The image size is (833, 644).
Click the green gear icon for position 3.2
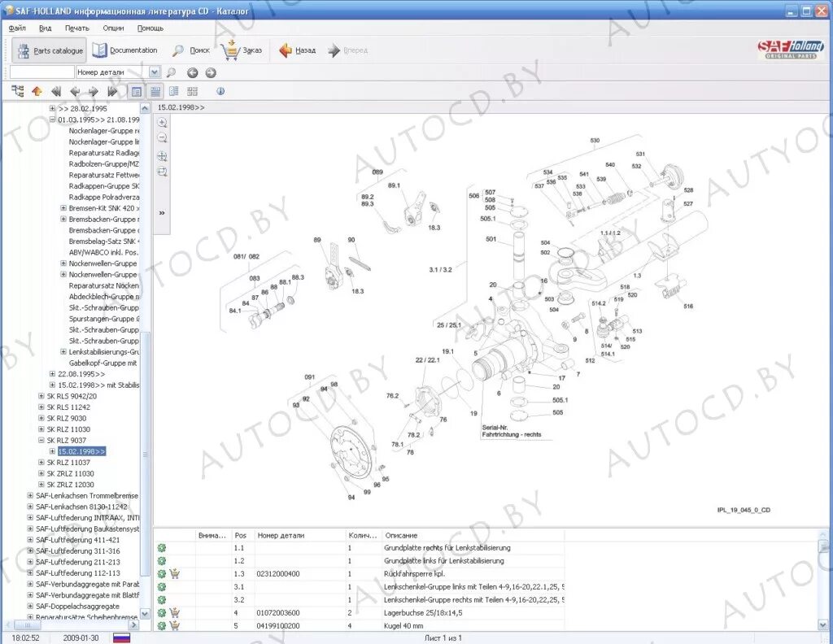pos(162,600)
